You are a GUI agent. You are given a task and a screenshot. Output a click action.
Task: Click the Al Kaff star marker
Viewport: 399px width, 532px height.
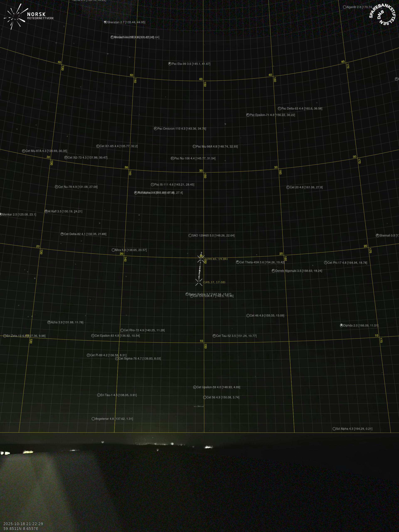coord(46,211)
